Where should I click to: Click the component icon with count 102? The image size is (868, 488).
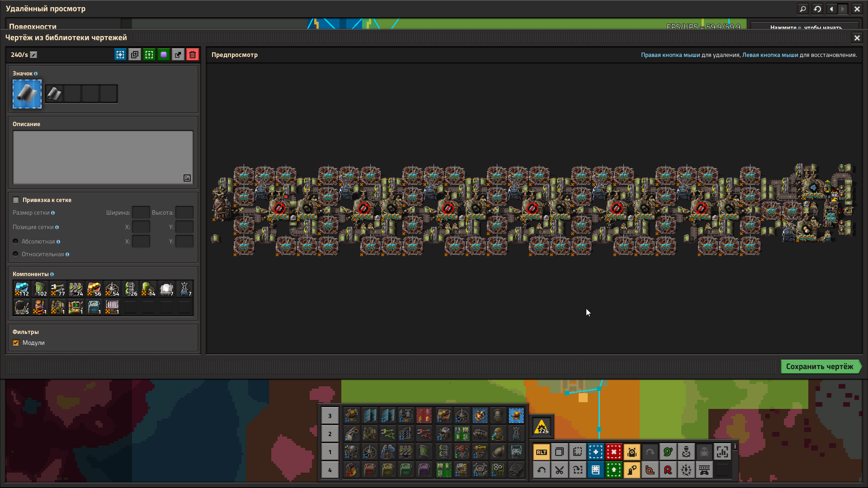click(x=40, y=289)
